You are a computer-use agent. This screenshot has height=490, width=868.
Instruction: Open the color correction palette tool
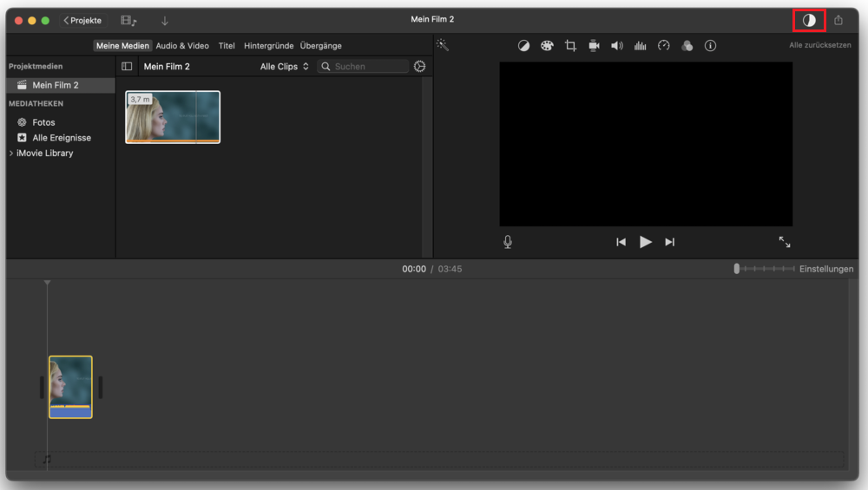[x=547, y=46]
